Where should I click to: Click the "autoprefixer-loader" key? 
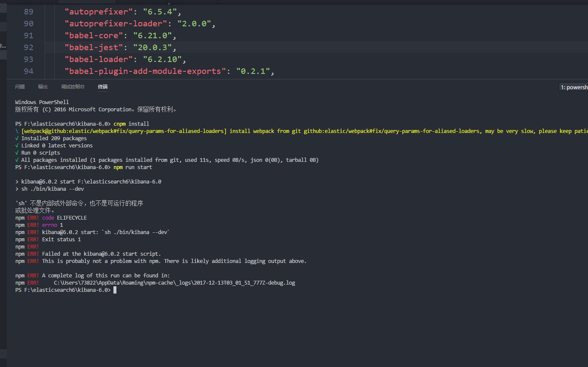click(116, 24)
